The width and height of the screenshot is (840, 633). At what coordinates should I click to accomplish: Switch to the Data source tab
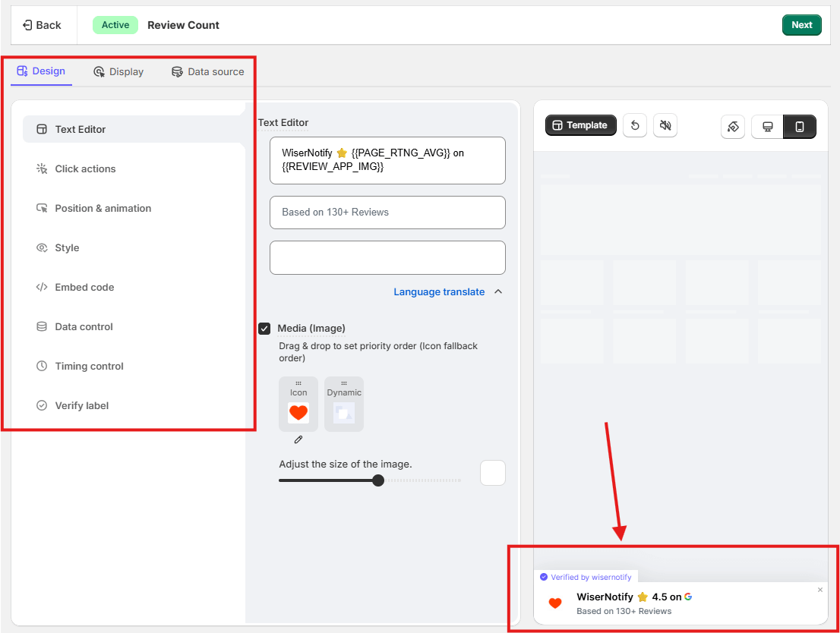[209, 71]
